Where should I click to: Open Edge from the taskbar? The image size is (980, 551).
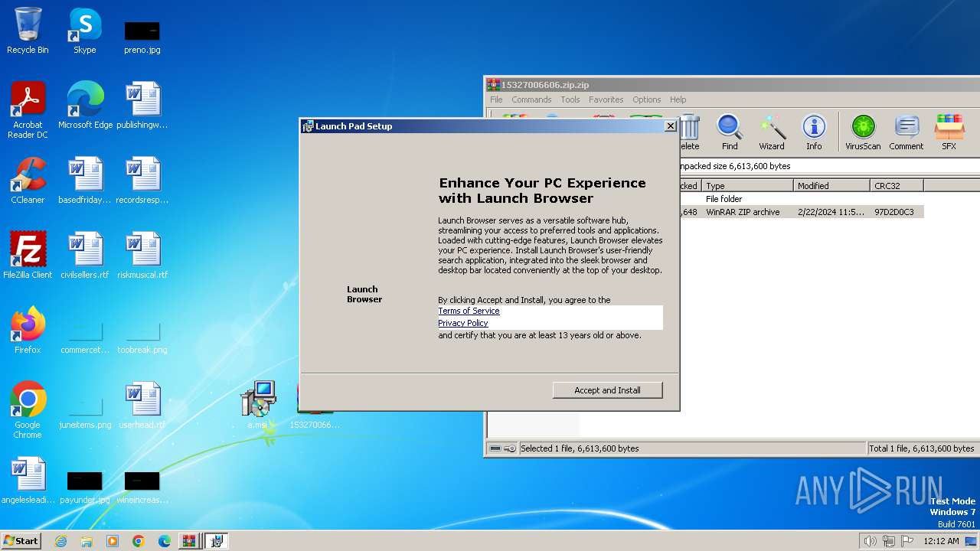point(165,541)
